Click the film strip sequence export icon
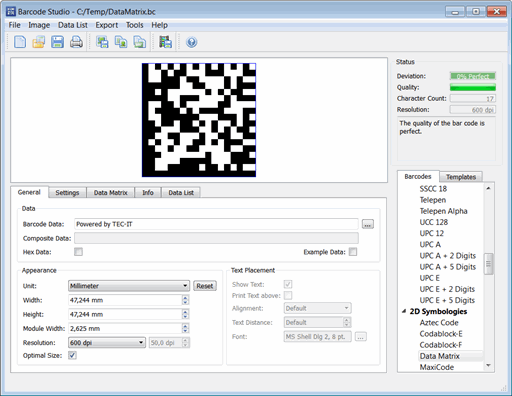The image size is (512, 396). [165, 42]
